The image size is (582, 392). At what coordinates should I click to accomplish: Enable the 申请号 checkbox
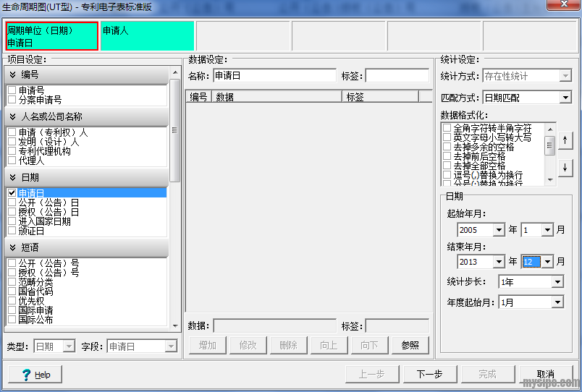12,90
